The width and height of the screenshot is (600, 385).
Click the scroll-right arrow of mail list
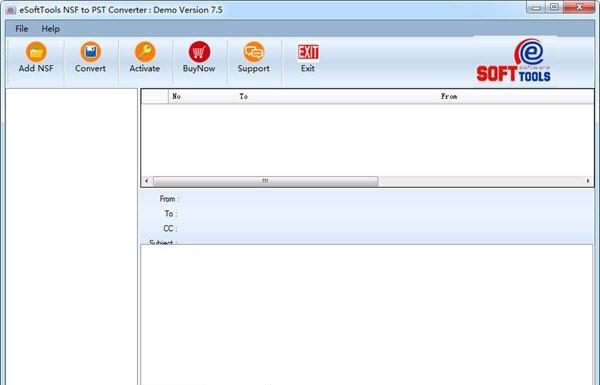pos(588,181)
